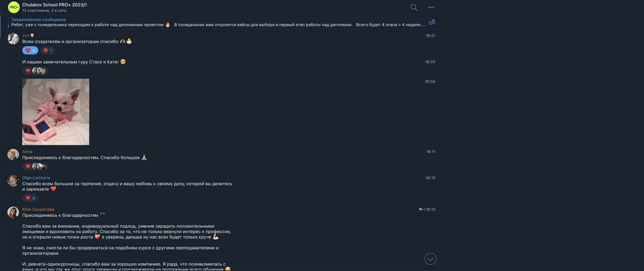This screenshot has height=271, width=644.
Task: Jump to bottom with the down-arrow button
Action: coord(431,259)
